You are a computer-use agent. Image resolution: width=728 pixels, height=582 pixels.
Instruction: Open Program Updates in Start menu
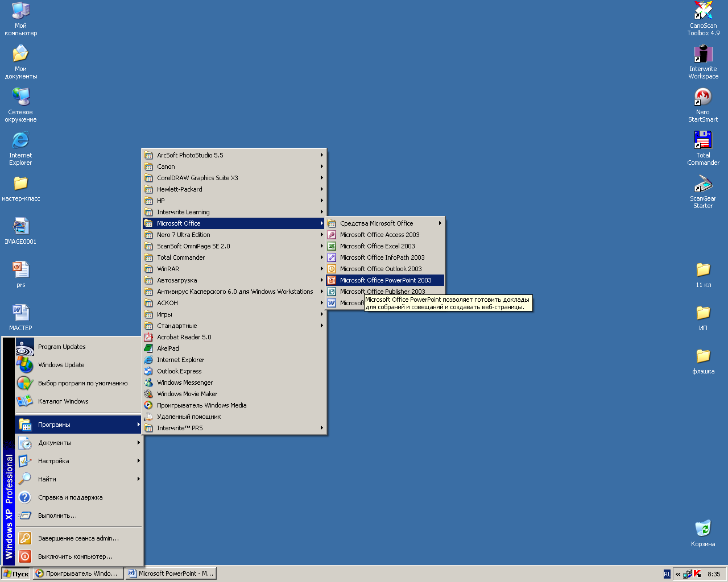point(78,347)
